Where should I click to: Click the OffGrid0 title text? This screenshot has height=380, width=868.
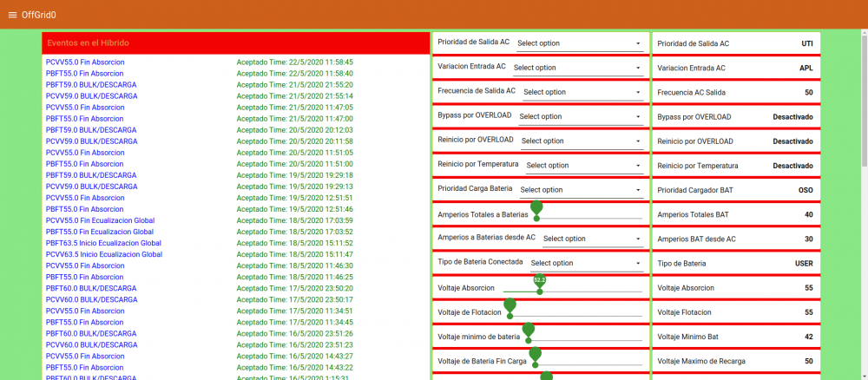point(39,15)
